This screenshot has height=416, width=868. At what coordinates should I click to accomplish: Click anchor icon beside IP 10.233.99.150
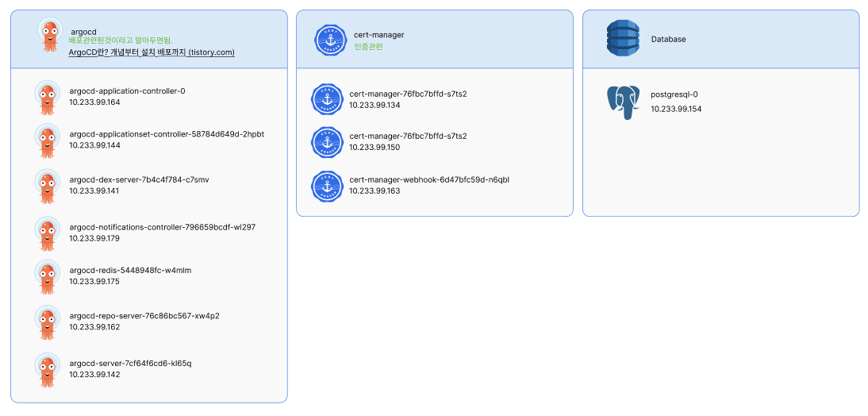coord(327,142)
